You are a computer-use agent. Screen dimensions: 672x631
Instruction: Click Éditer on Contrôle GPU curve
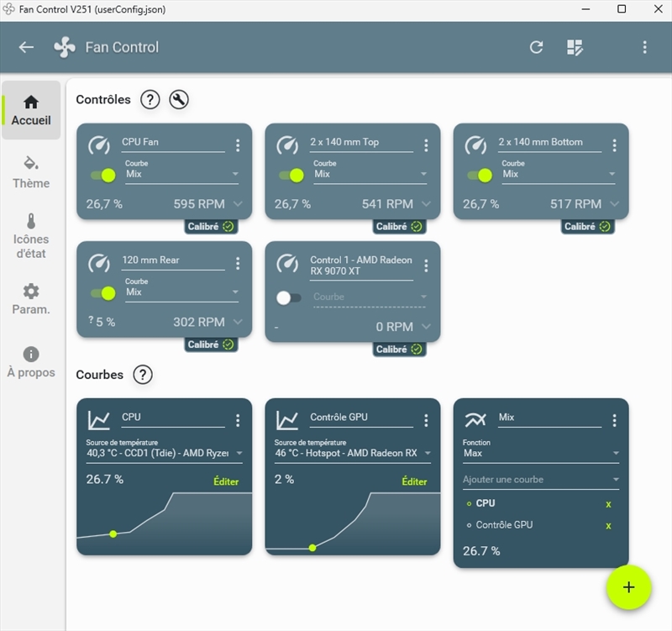414,481
